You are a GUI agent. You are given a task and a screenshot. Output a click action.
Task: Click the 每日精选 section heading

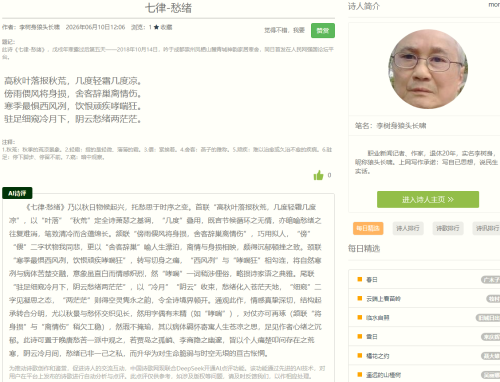click(x=364, y=249)
